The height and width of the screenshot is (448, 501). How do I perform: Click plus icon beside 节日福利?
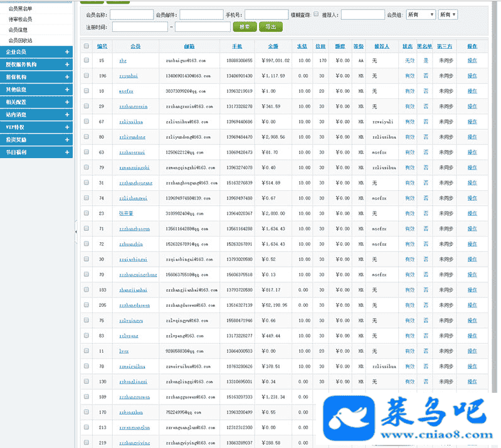pyautogui.click(x=67, y=152)
